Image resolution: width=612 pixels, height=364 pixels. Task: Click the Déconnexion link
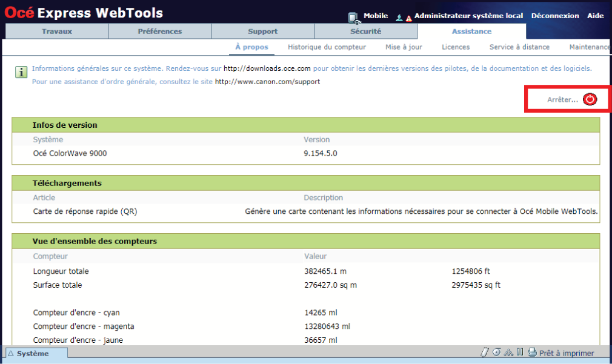tap(555, 16)
